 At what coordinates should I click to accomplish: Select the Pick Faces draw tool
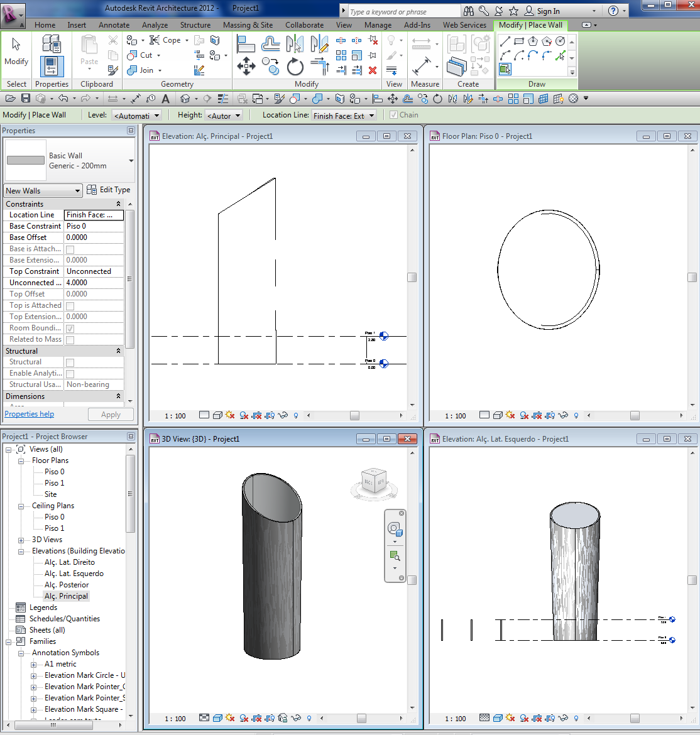(505, 69)
